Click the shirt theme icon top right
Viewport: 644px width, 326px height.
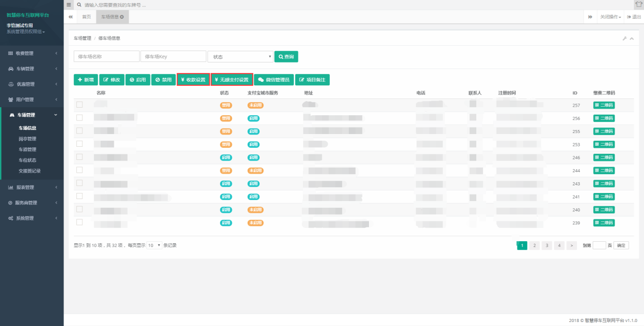(638, 5)
